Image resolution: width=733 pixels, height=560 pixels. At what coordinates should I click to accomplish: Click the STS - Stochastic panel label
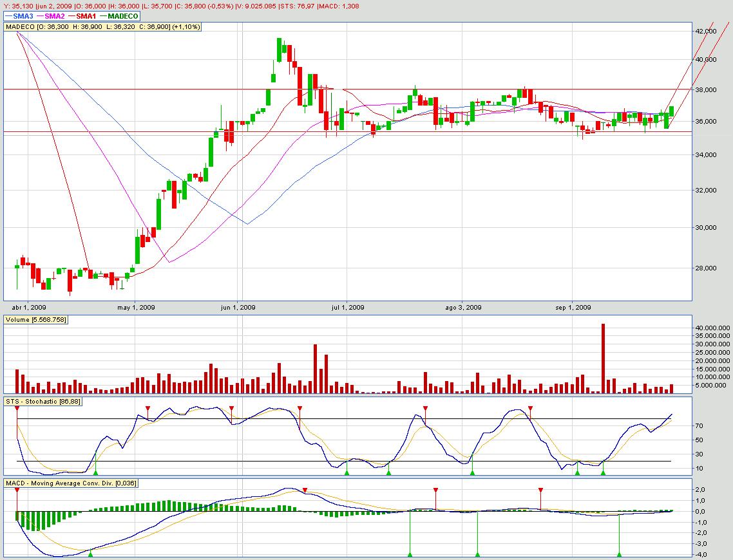tap(43, 402)
